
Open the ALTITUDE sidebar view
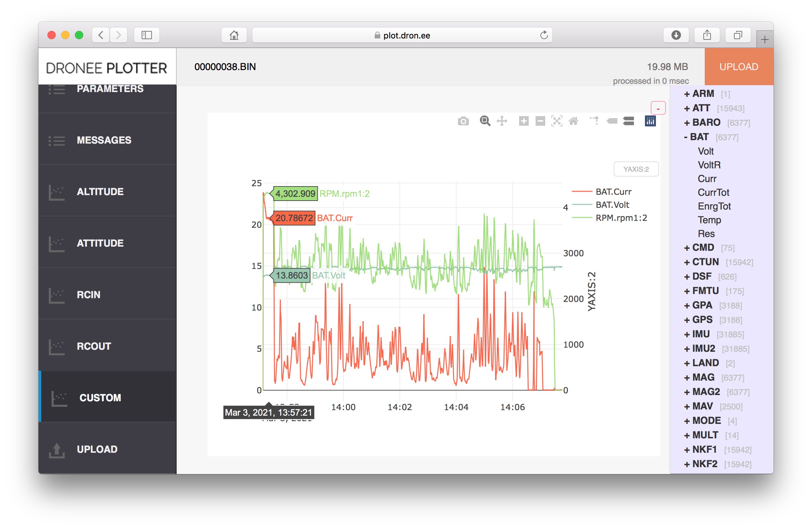[x=100, y=192]
